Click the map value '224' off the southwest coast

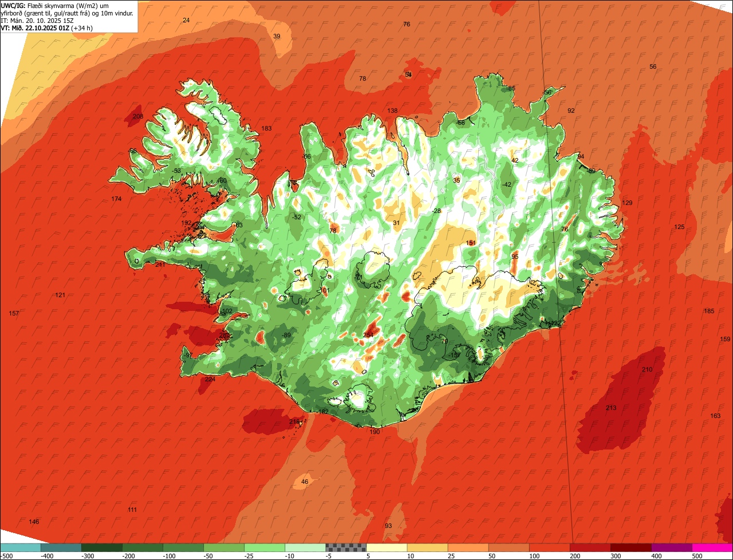click(210, 379)
